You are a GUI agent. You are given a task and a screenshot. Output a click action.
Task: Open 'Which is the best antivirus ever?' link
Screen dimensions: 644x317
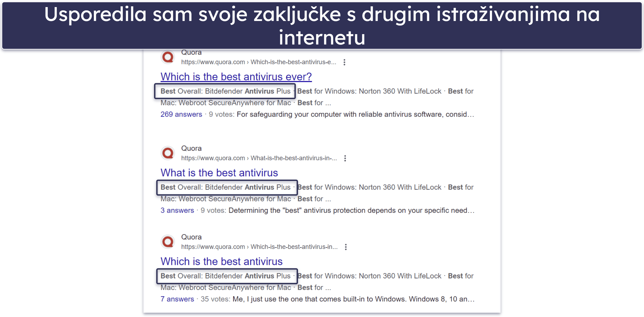click(236, 77)
